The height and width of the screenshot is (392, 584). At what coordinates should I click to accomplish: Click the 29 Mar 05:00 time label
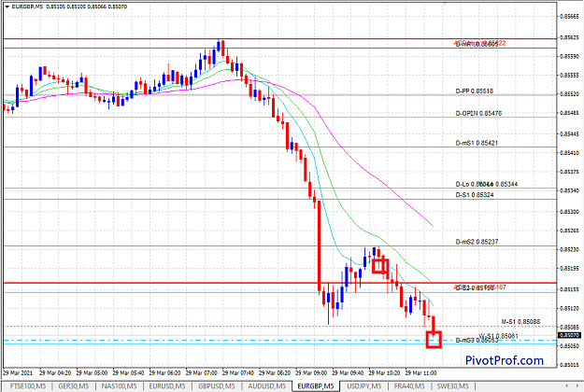(x=92, y=372)
